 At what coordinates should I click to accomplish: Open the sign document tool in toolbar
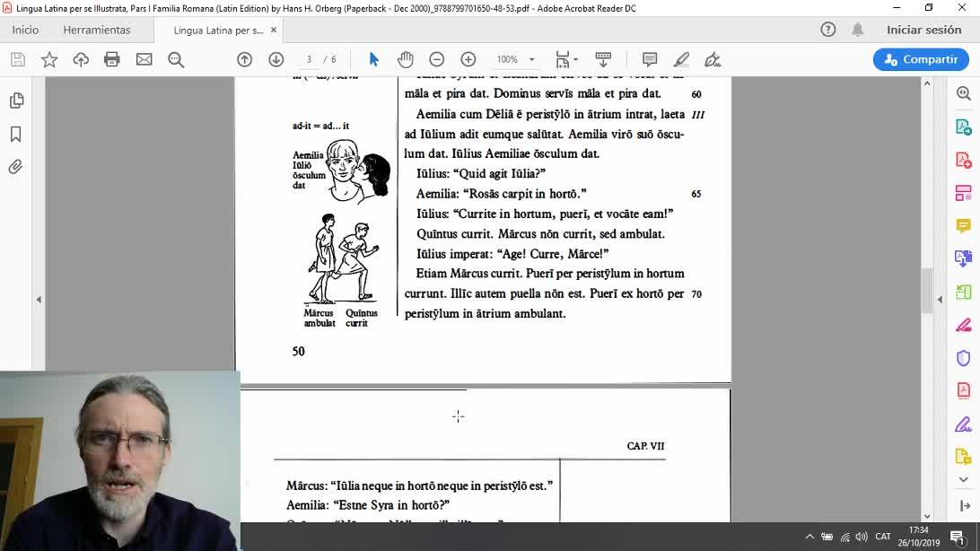713,59
